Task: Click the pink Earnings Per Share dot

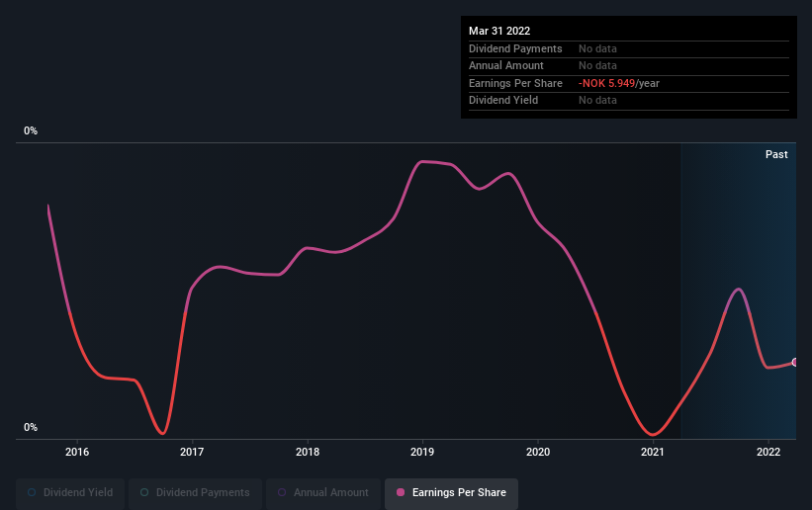Action: tap(401, 492)
